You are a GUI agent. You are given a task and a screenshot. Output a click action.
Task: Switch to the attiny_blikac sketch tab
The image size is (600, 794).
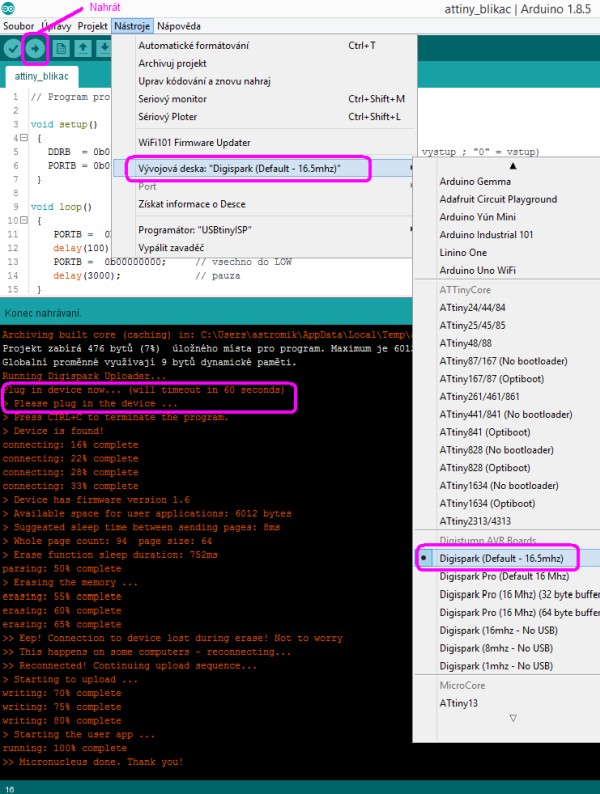point(42,76)
